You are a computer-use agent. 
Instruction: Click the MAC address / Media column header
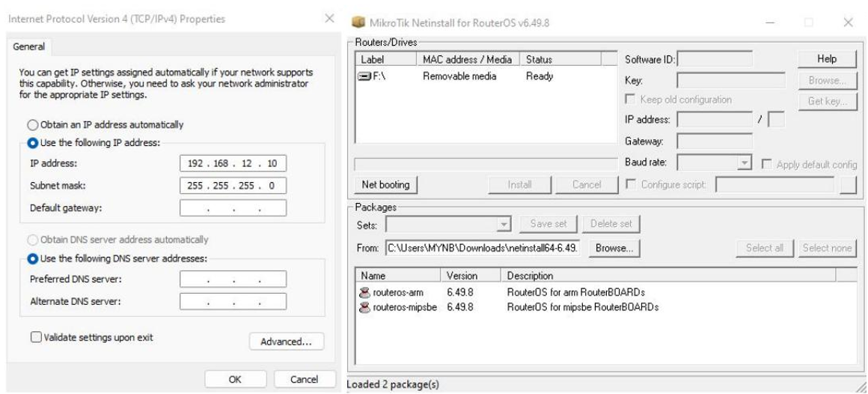[468, 59]
